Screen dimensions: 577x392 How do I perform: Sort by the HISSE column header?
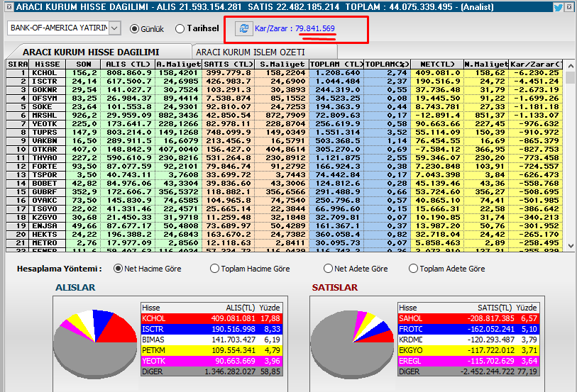coord(47,65)
